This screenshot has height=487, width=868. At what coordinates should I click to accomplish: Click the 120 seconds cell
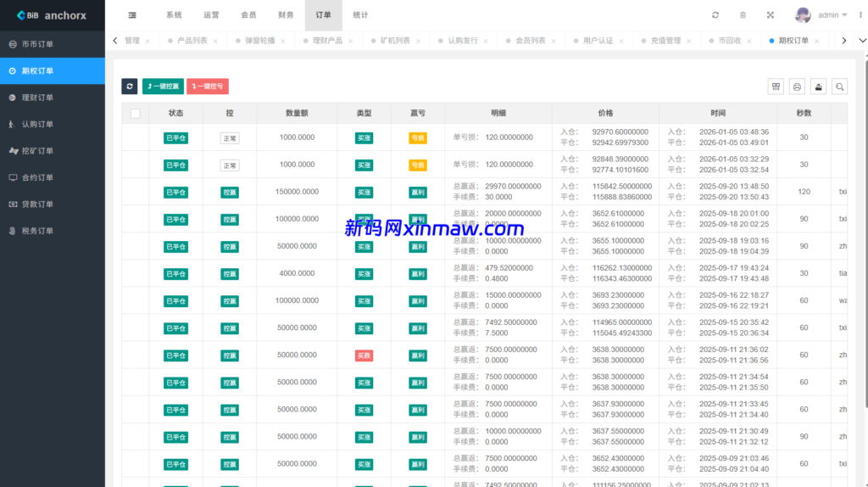804,192
